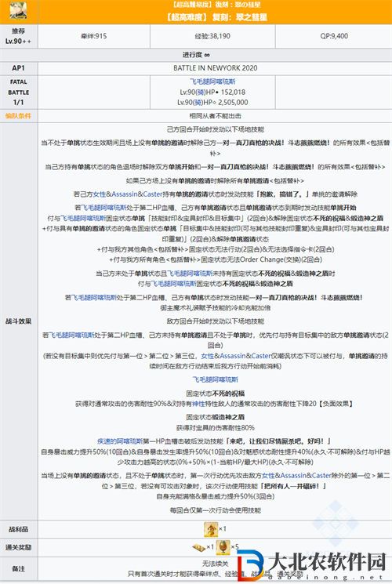
Task: Click 无法续关 note text
Action: click(x=215, y=564)
